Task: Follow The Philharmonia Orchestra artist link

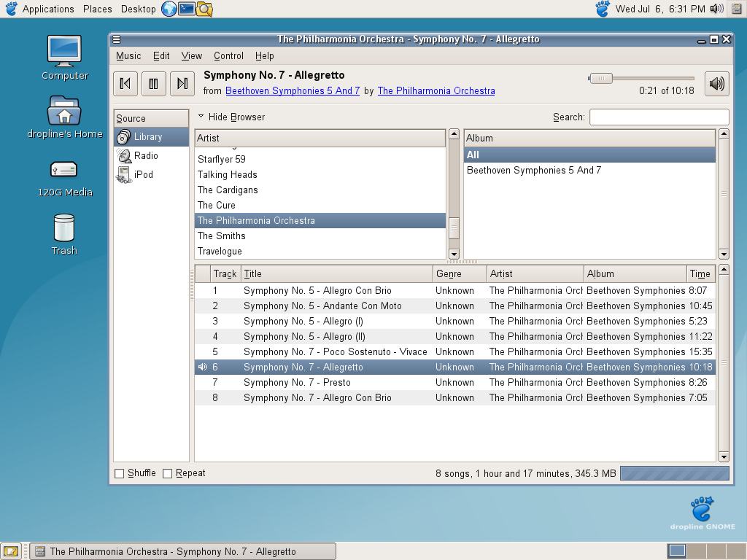Action: point(436,91)
